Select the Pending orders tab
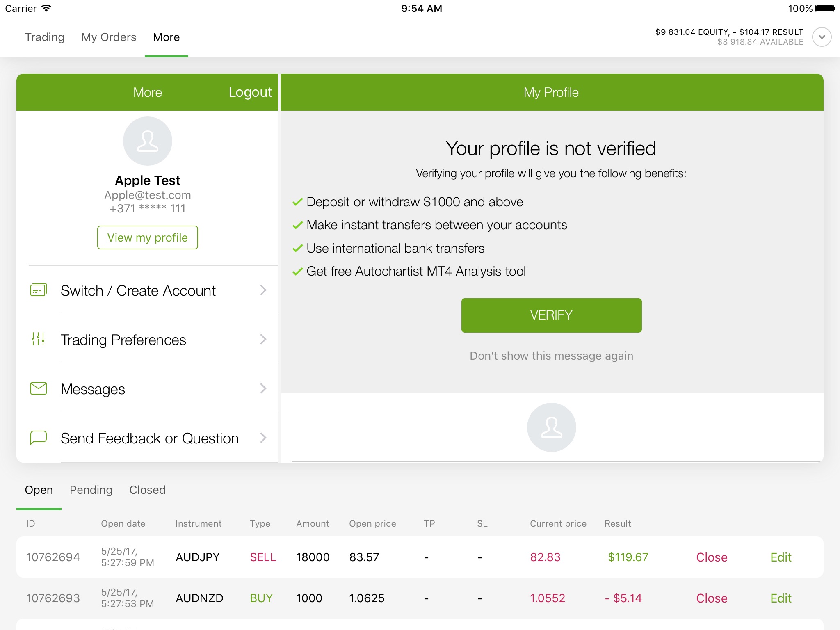 point(91,490)
